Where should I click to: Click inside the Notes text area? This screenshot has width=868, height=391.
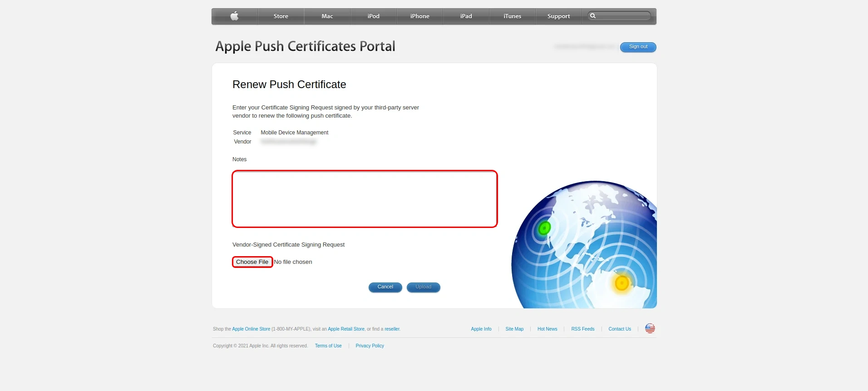coord(365,199)
